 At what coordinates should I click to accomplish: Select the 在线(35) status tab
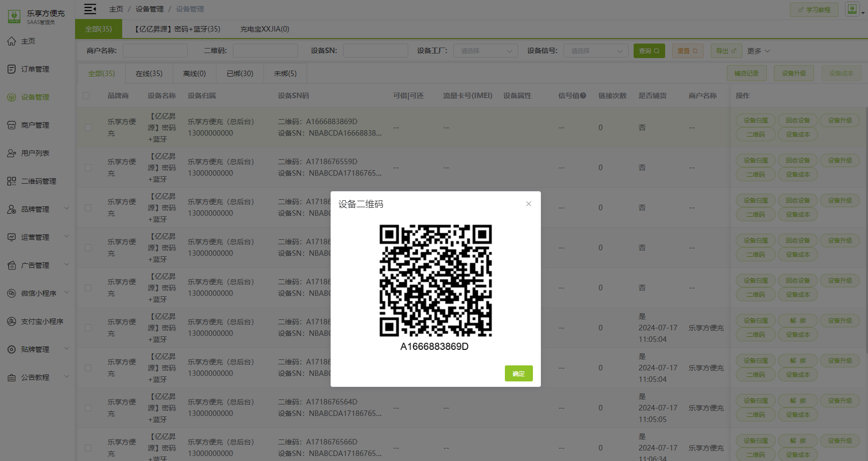coord(149,74)
